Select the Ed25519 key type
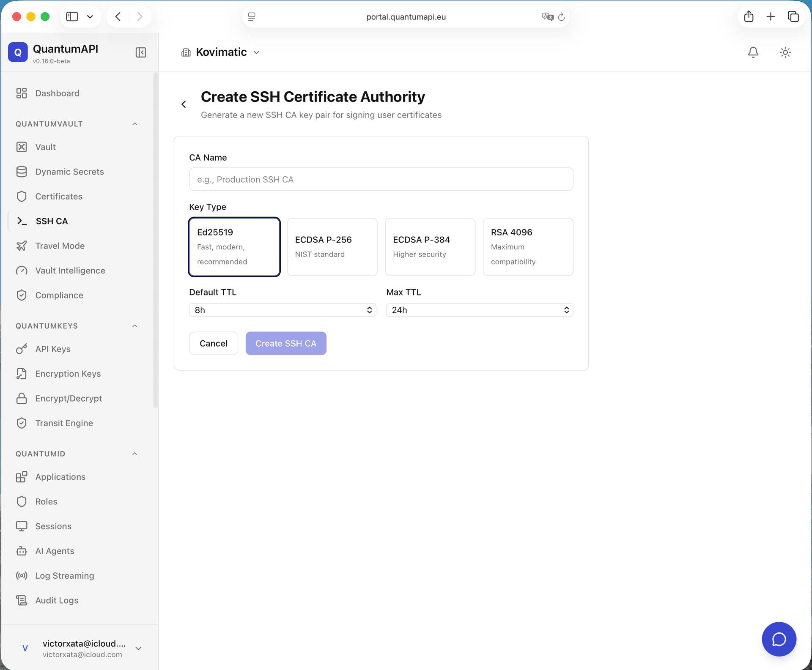Image resolution: width=812 pixels, height=670 pixels. [234, 247]
